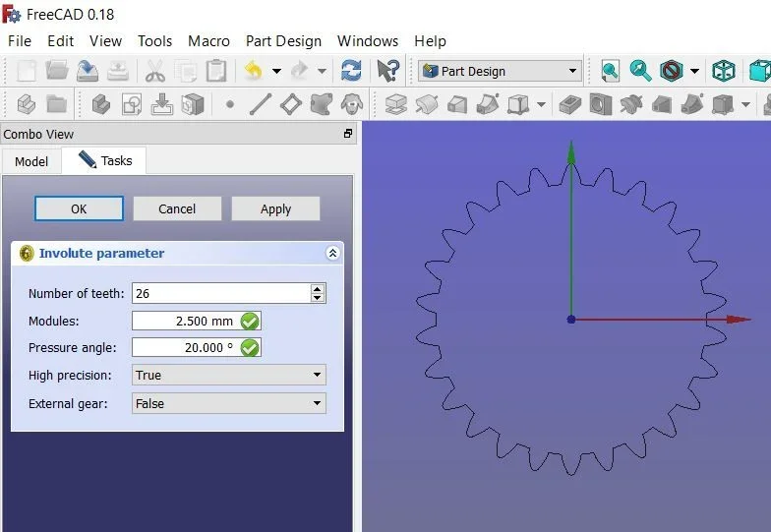
Task: Click the Fit All view icon
Action: [x=610, y=71]
